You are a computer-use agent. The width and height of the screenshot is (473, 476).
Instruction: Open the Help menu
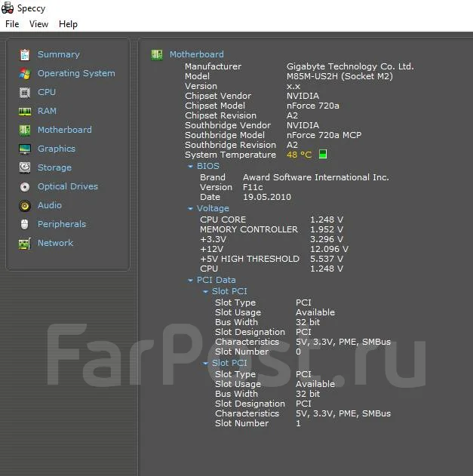point(68,24)
